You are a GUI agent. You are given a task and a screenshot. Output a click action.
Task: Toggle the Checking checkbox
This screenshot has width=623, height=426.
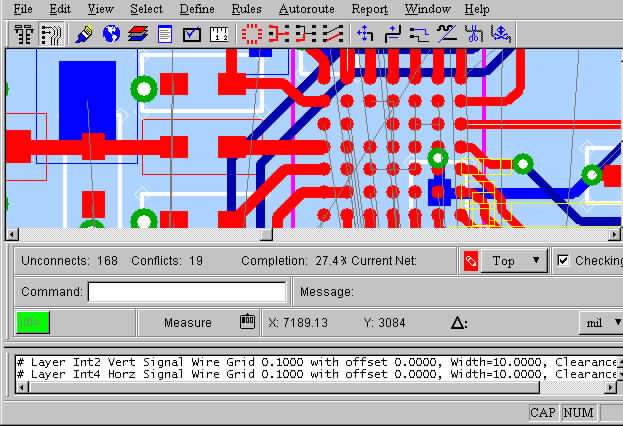[563, 261]
